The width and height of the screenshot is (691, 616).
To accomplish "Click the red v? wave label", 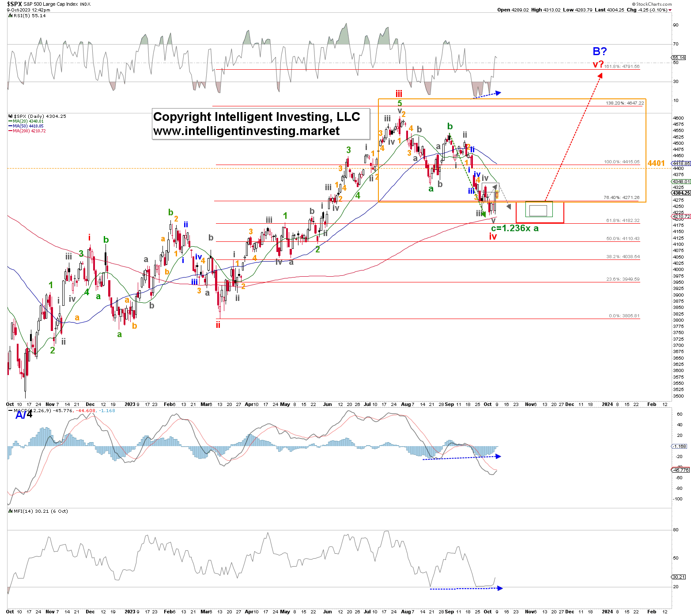I will 598,64.
